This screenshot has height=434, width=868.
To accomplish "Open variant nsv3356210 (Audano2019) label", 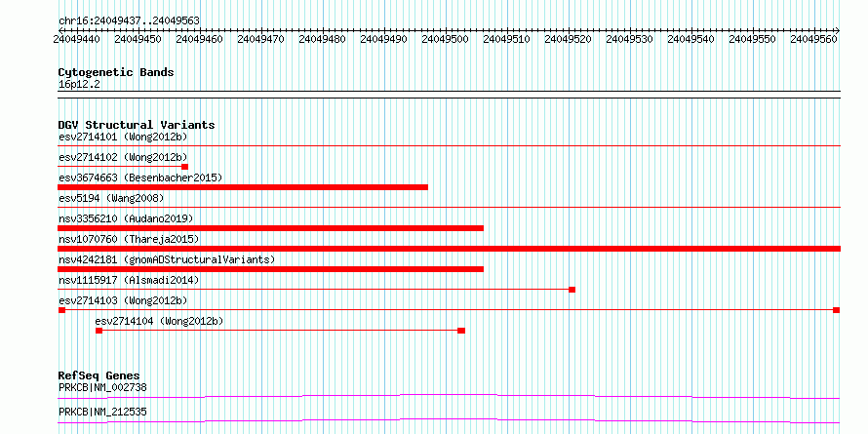I will (126, 218).
